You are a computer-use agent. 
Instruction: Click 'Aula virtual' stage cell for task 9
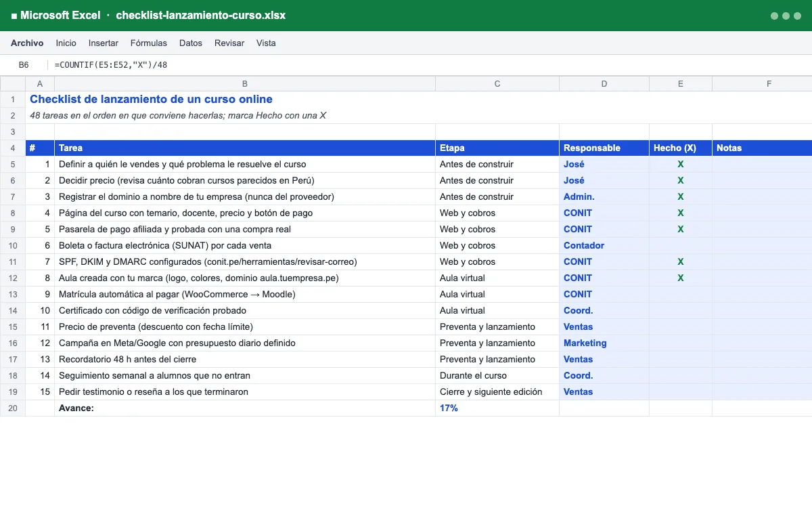497,294
